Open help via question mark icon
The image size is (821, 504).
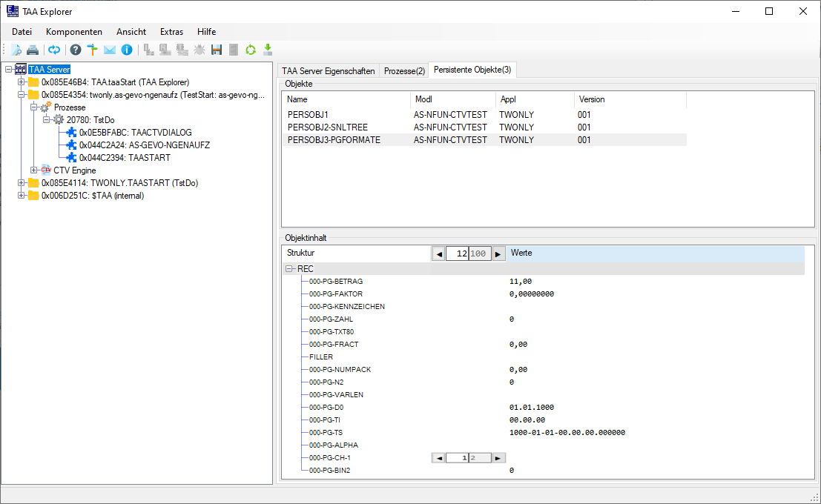pyautogui.click(x=75, y=50)
